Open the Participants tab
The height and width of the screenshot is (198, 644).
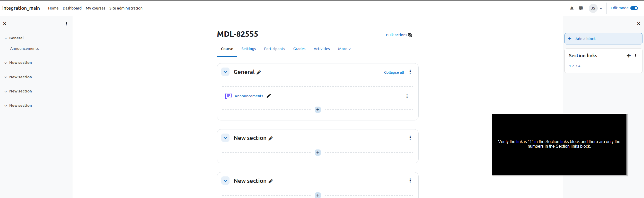(275, 49)
